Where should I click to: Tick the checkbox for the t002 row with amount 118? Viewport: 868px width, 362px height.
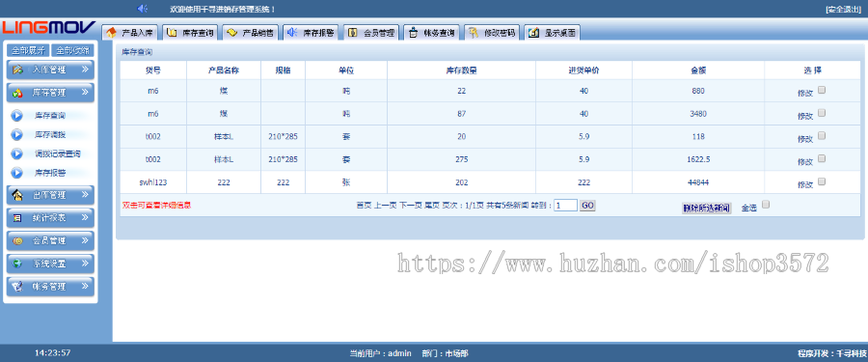[822, 135]
